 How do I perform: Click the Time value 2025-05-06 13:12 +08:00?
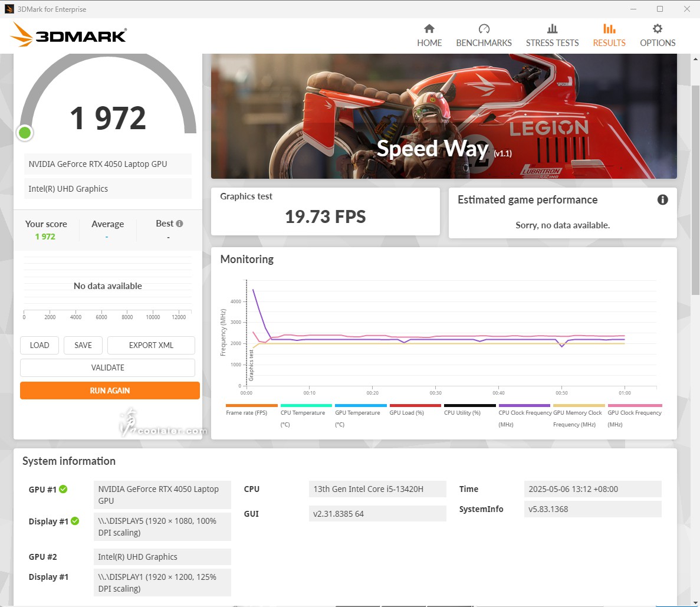coord(593,489)
